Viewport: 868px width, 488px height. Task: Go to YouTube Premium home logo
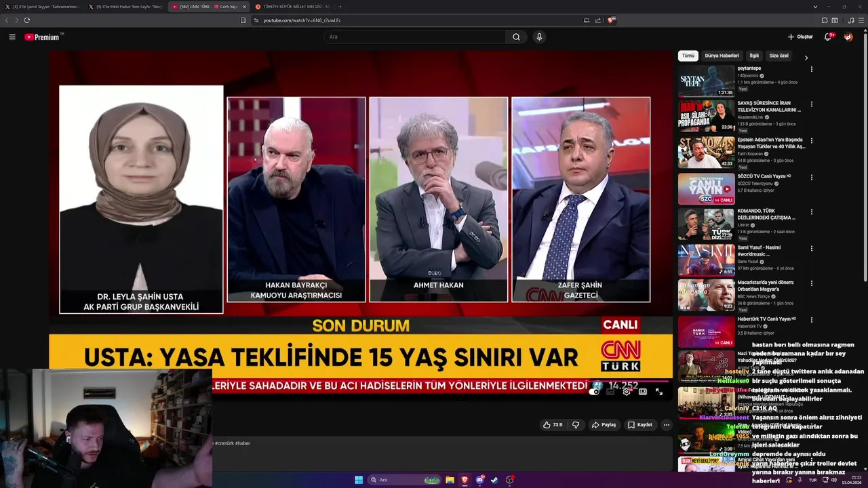click(42, 37)
